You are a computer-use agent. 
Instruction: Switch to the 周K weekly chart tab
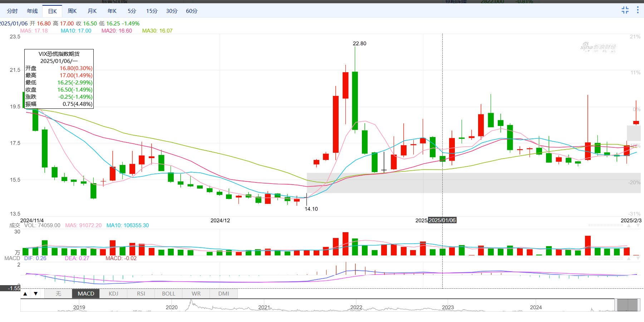[x=72, y=11]
